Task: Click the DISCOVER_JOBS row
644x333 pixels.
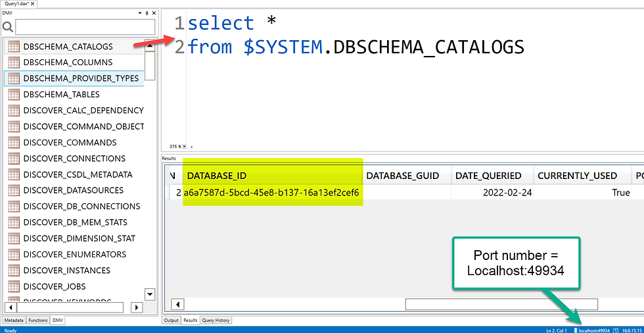Action: tap(74, 286)
